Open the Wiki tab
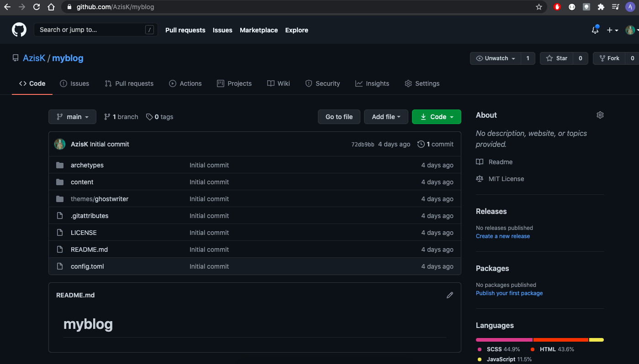639x364 pixels. tap(279, 83)
